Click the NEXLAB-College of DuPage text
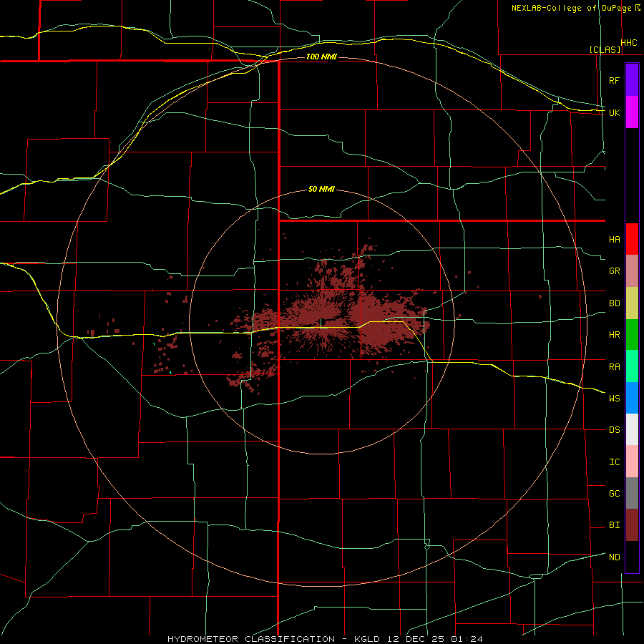Screen dimensions: 644x644 (573, 8)
